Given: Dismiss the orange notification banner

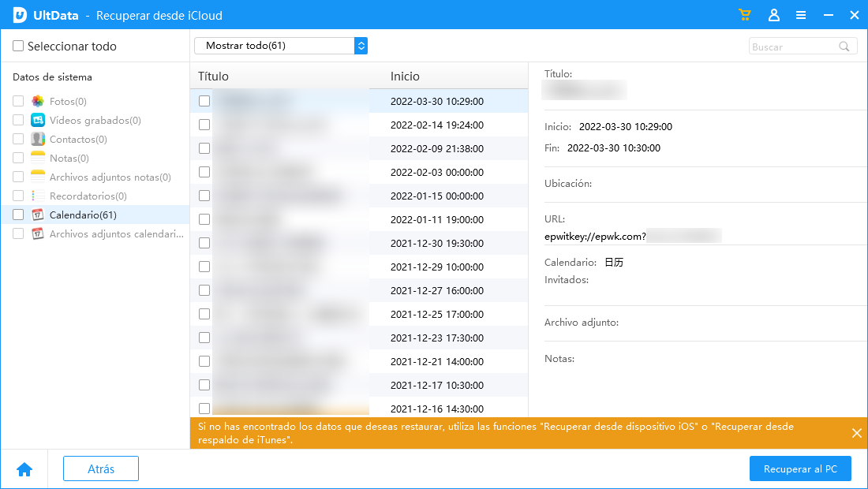Looking at the screenshot, I should 856,433.
